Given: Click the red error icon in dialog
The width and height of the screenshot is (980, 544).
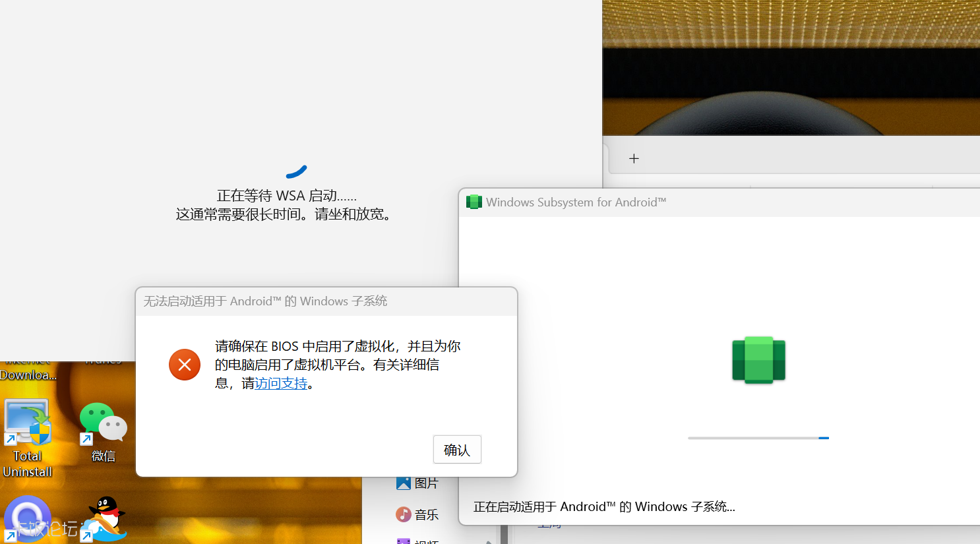Looking at the screenshot, I should tap(185, 365).
